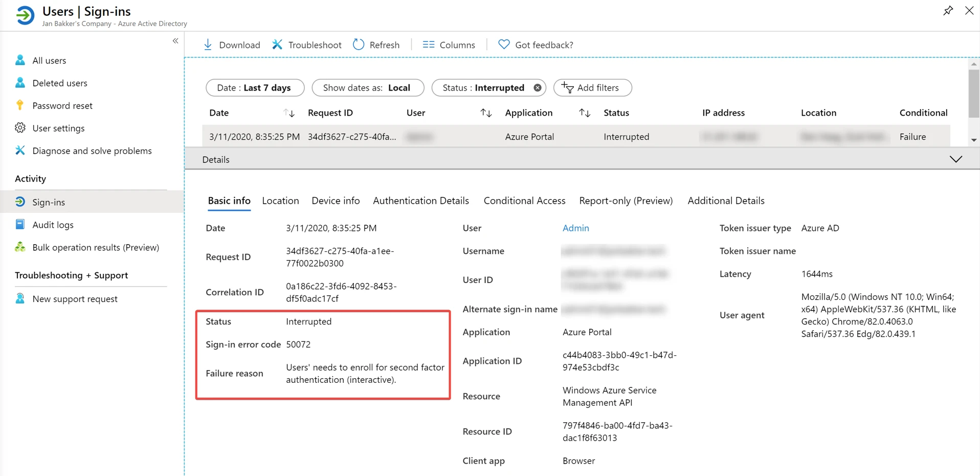Screen dimensions: 980x476
Task: Open Show dates as Local filter
Action: (368, 88)
